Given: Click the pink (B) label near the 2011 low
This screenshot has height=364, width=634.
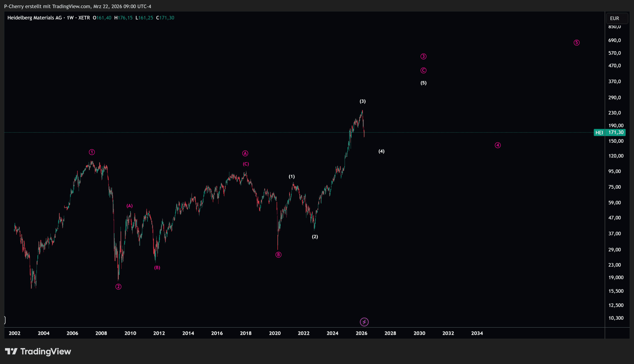Looking at the screenshot, I should pyautogui.click(x=157, y=268).
